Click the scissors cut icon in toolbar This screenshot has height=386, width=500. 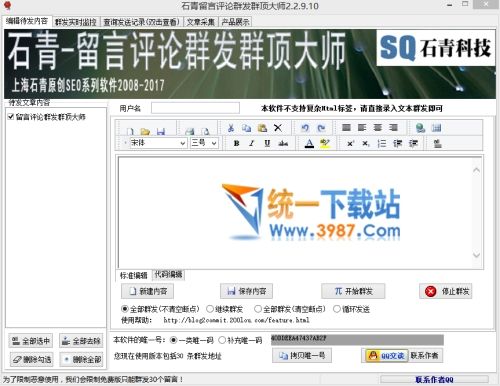231,128
